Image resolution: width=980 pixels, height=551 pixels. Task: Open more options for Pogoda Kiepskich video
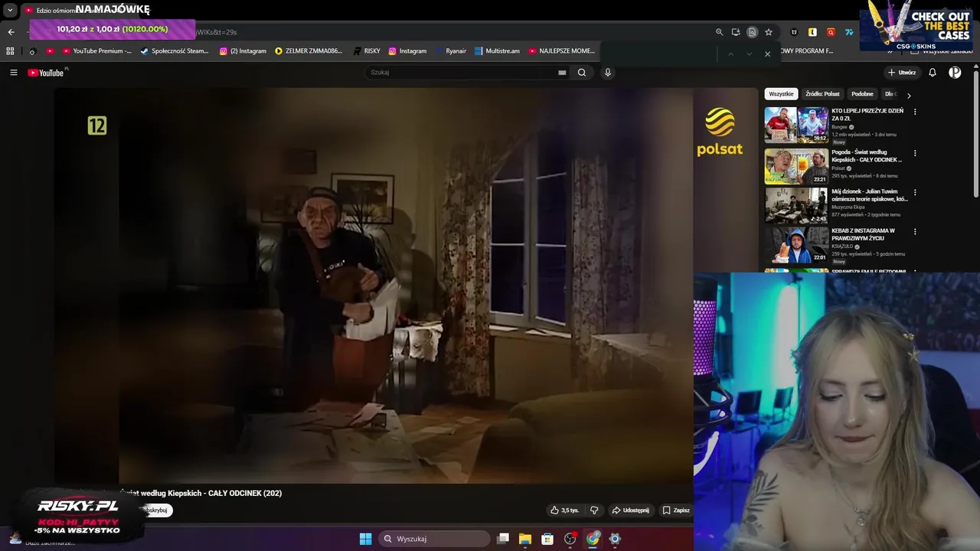click(915, 153)
